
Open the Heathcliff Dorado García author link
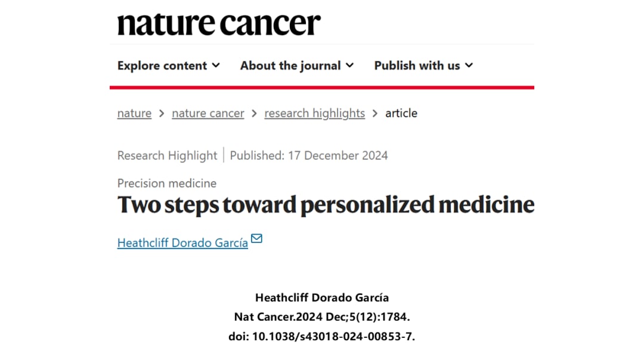click(182, 243)
